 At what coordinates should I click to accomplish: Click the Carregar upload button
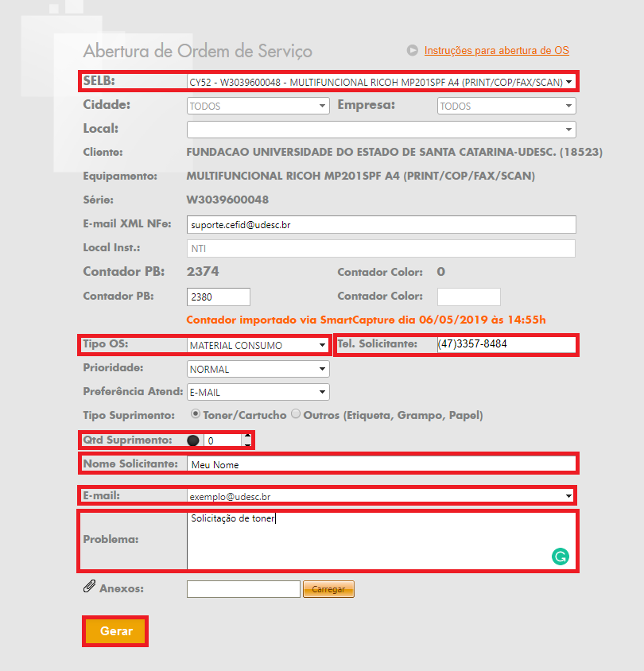pos(328,589)
